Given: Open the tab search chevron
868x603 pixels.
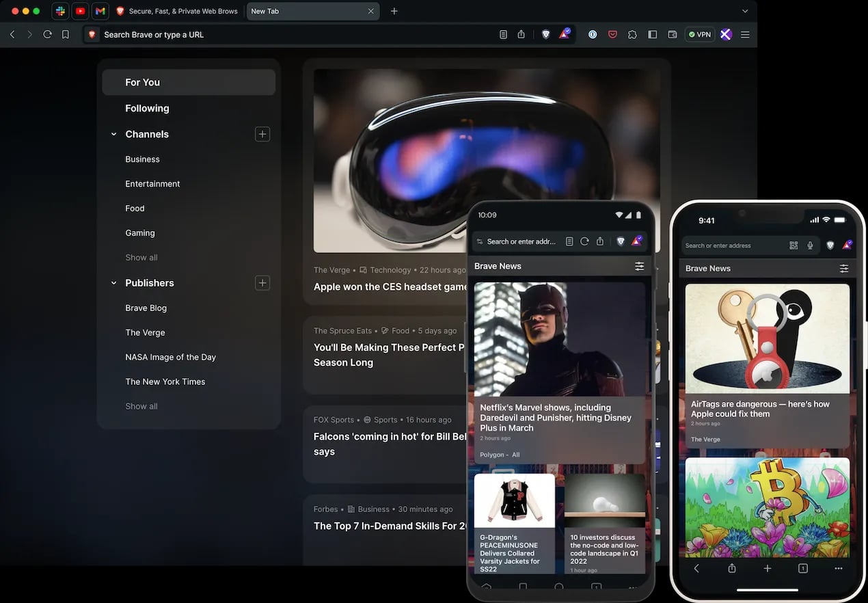Looking at the screenshot, I should point(745,11).
